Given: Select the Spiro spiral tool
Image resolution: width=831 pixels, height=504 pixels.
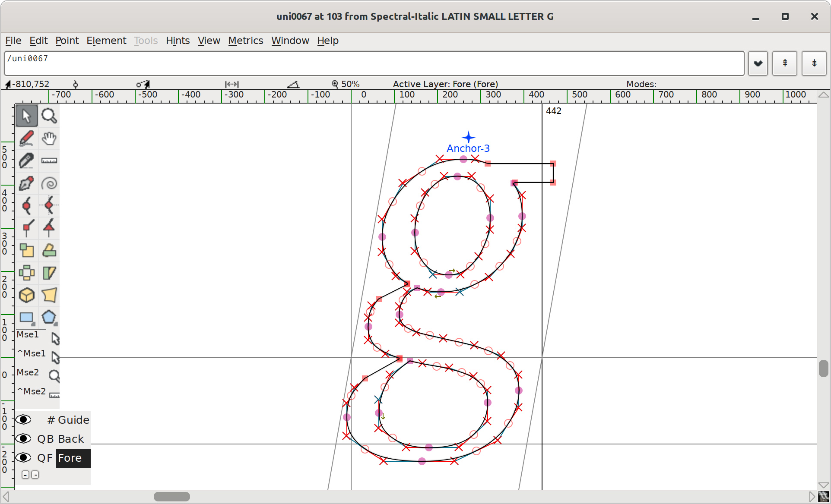Looking at the screenshot, I should tap(49, 183).
